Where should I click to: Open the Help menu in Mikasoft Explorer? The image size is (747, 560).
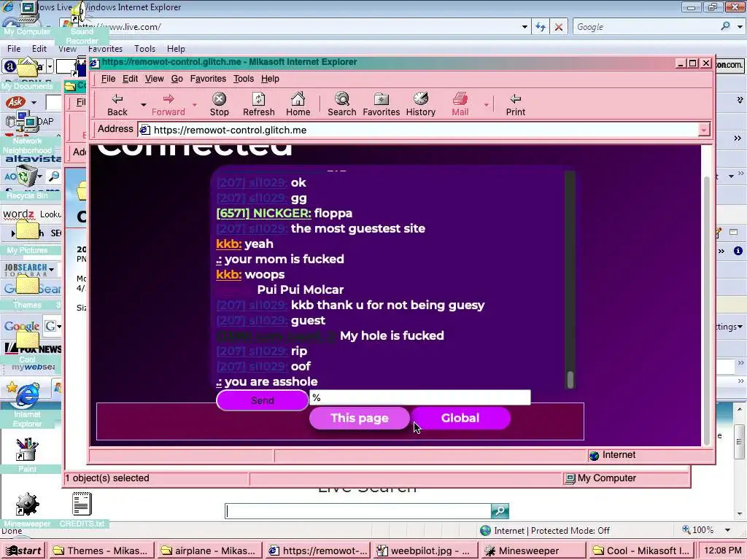point(270,79)
